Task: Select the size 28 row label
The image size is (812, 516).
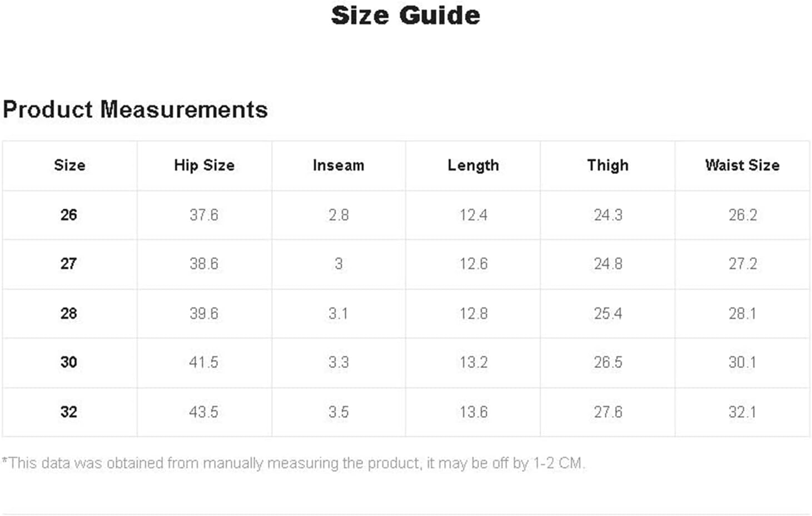Action: (69, 313)
